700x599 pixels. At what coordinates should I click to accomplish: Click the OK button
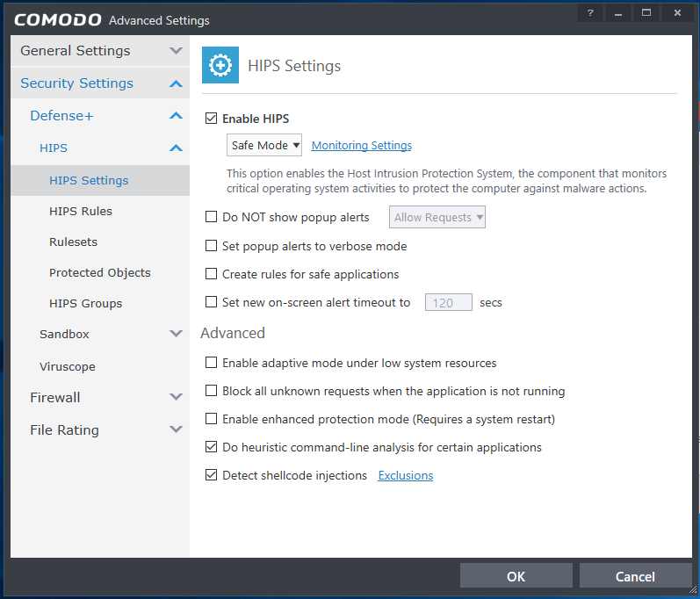point(516,576)
